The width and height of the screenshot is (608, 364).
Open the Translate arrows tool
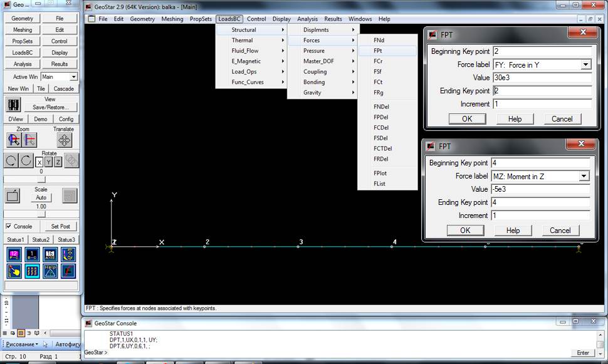tap(65, 140)
